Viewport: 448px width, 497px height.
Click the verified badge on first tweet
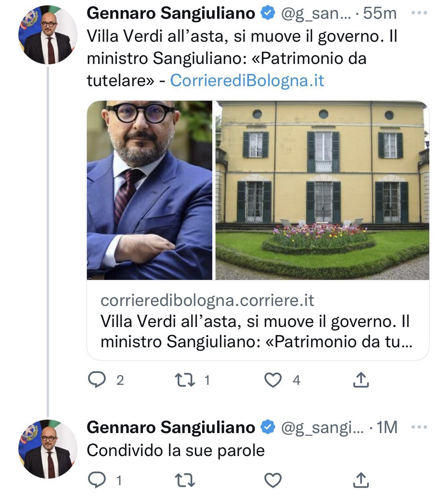pos(268,13)
